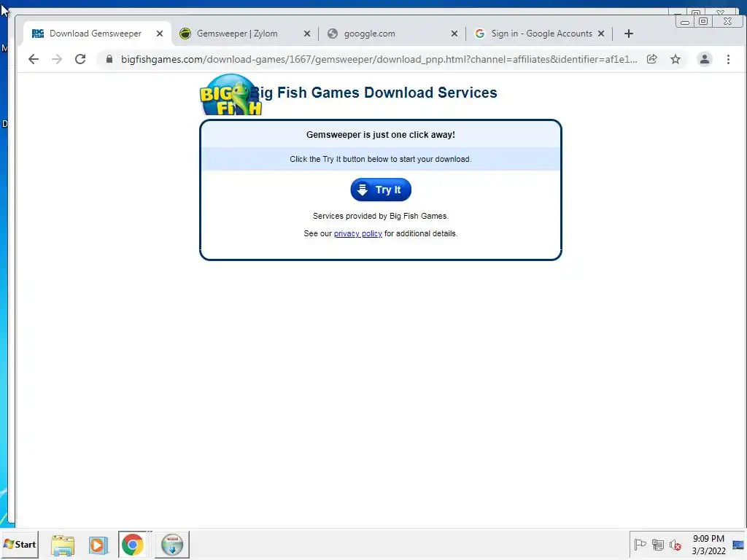The width and height of the screenshot is (747, 560).
Task: Click the Show desktop tray button
Action: point(739,544)
